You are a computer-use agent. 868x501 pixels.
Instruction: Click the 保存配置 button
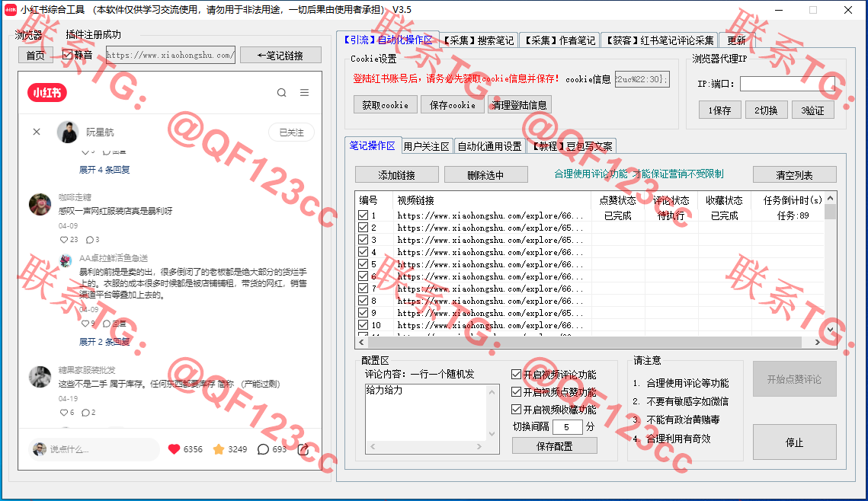[x=555, y=445]
